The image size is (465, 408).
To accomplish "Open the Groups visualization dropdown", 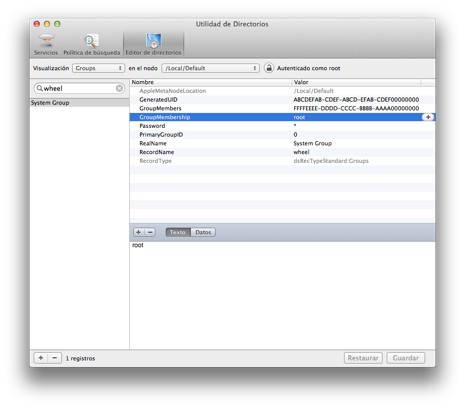I will [98, 68].
